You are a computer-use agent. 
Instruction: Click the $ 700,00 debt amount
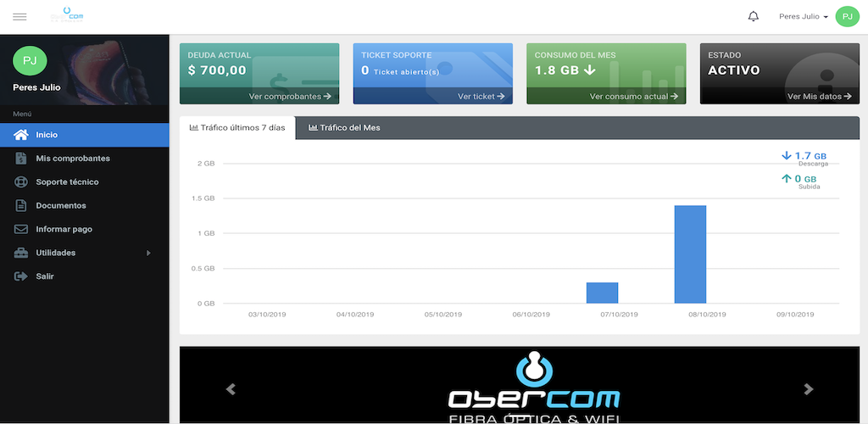[217, 70]
